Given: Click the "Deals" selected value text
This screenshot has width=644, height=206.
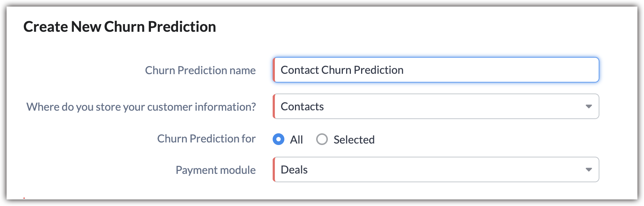Looking at the screenshot, I should (x=294, y=169).
